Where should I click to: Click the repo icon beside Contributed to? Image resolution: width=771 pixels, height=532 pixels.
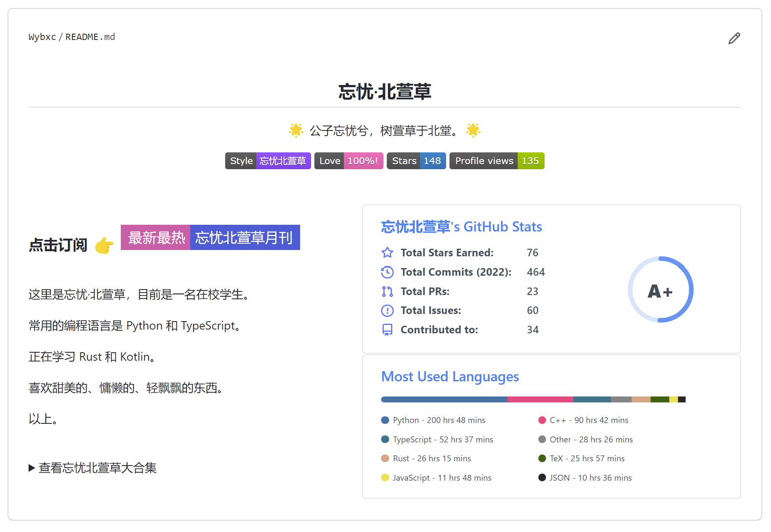(x=387, y=330)
